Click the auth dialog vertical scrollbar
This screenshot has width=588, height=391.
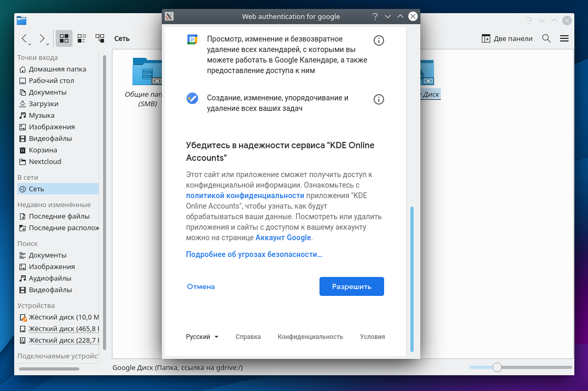pyautogui.click(x=412, y=279)
